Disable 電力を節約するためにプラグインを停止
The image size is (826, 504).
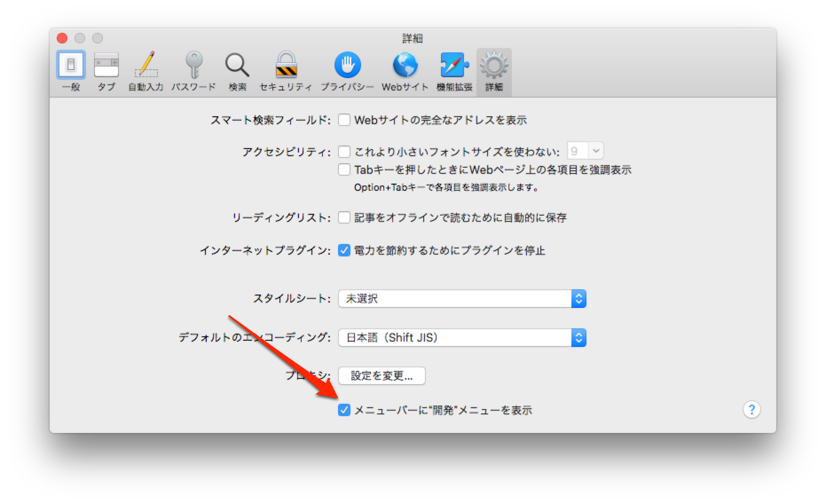pyautogui.click(x=344, y=251)
